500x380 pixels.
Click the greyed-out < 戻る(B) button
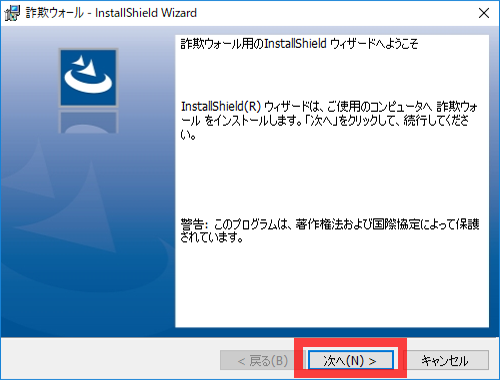tap(262, 360)
